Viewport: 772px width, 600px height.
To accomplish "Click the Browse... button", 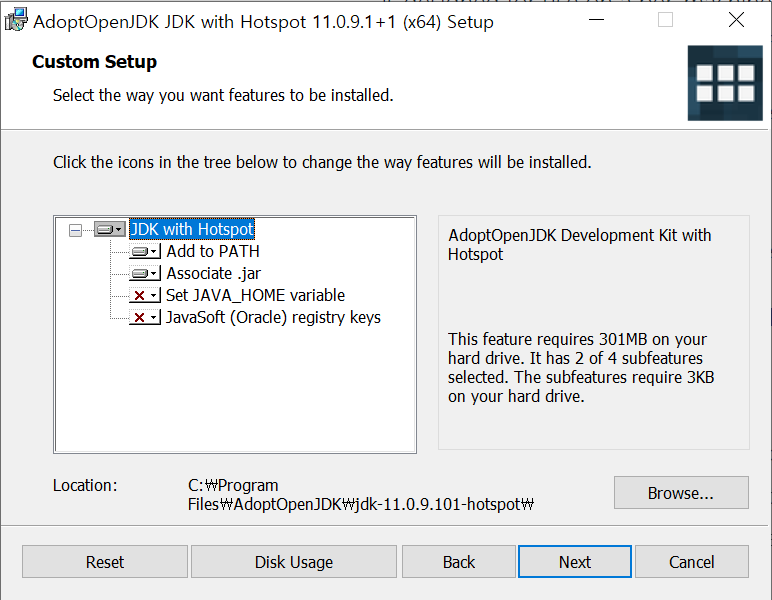I will (x=681, y=493).
